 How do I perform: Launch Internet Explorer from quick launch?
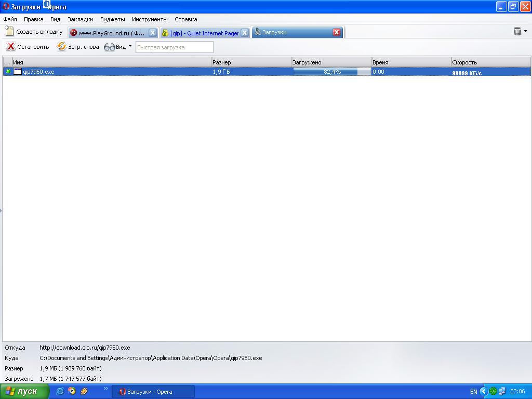tap(60, 391)
